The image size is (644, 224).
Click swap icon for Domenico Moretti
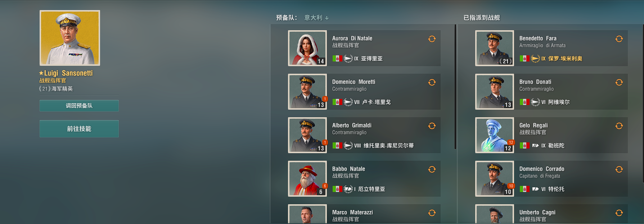point(432,82)
